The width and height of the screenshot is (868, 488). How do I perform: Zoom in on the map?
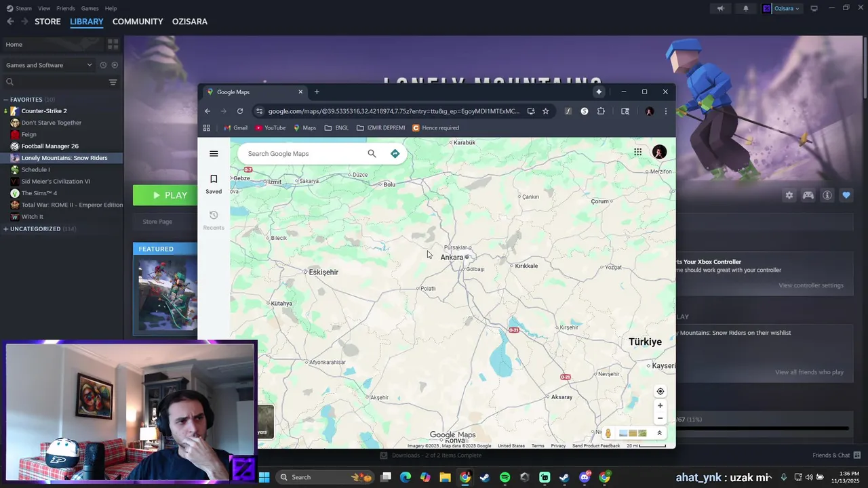(x=660, y=405)
